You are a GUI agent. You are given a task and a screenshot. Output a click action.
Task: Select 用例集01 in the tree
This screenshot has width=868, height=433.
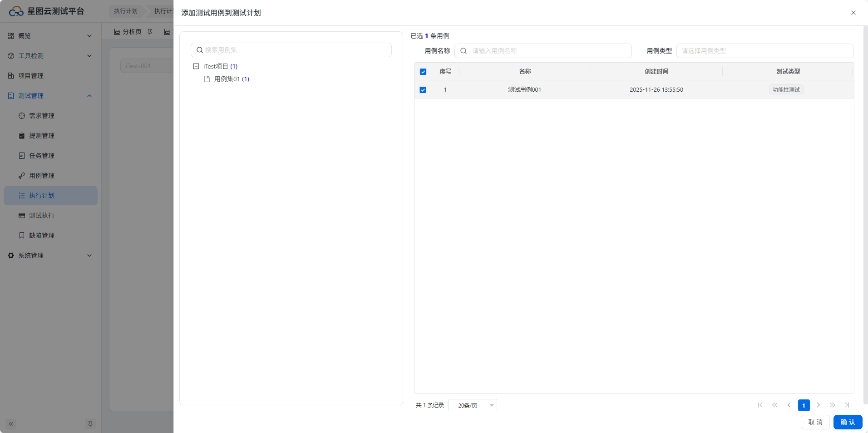(227, 79)
